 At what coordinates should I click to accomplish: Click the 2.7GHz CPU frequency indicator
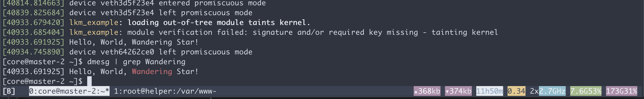[x=552, y=91]
